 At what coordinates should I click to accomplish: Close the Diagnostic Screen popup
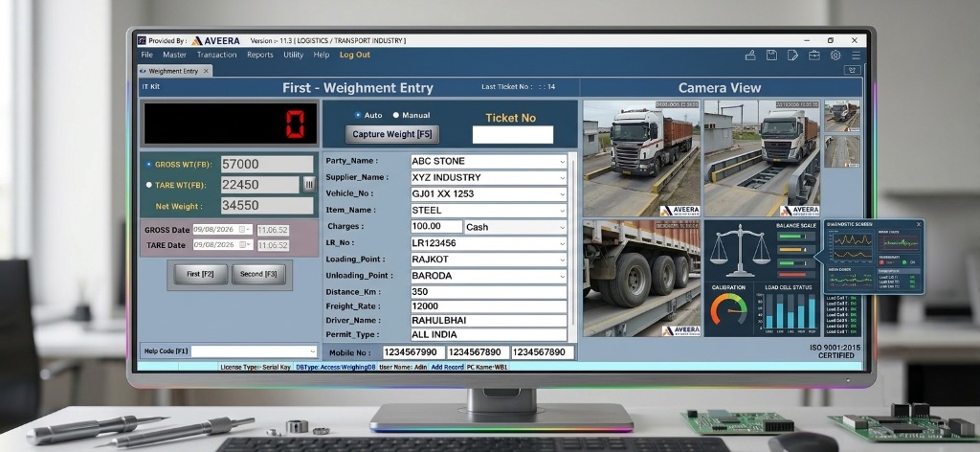click(x=918, y=224)
